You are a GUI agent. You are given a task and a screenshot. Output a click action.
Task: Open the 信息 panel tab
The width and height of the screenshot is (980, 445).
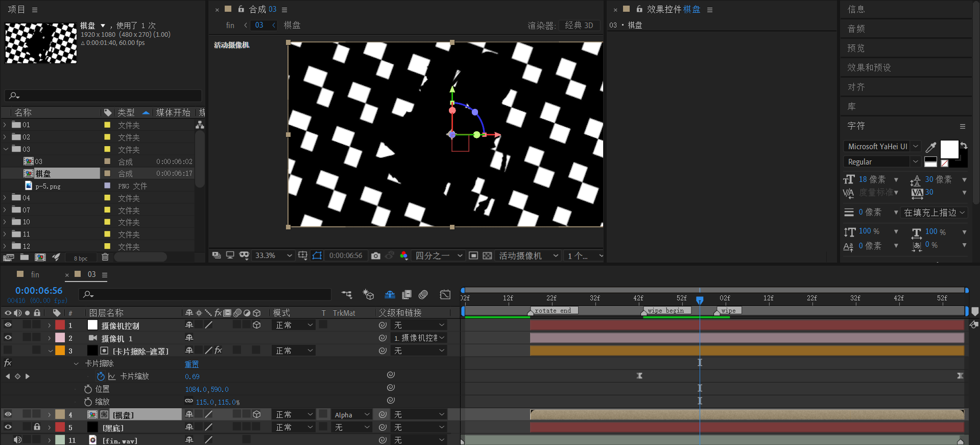(856, 9)
